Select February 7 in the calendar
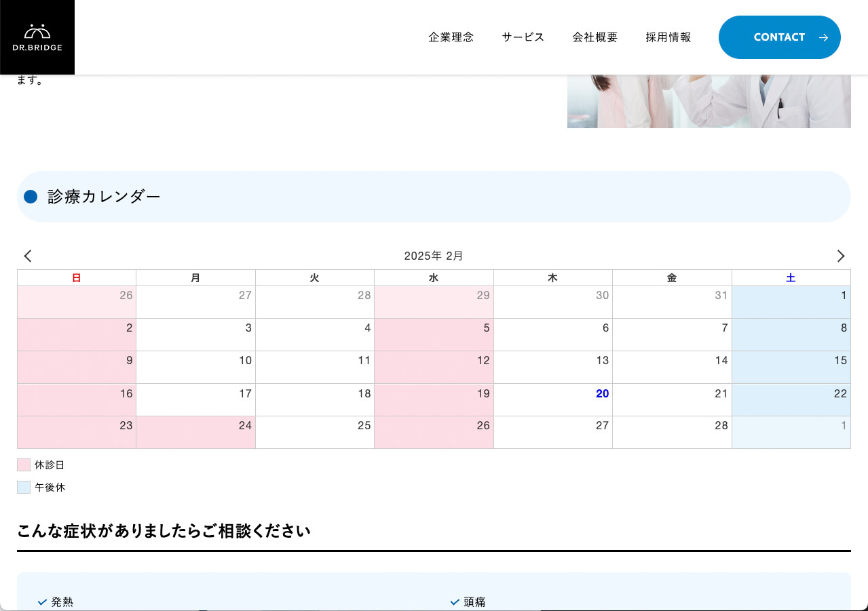The image size is (868, 611). pyautogui.click(x=673, y=335)
